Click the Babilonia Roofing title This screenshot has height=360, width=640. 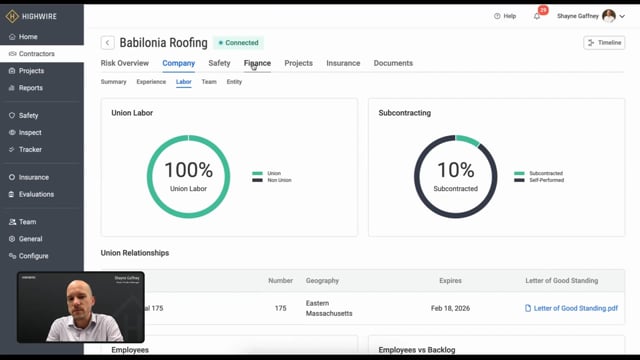click(x=163, y=42)
